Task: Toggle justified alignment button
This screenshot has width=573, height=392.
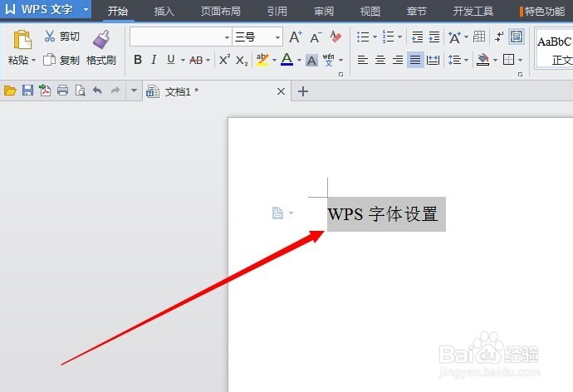Action: tap(415, 60)
